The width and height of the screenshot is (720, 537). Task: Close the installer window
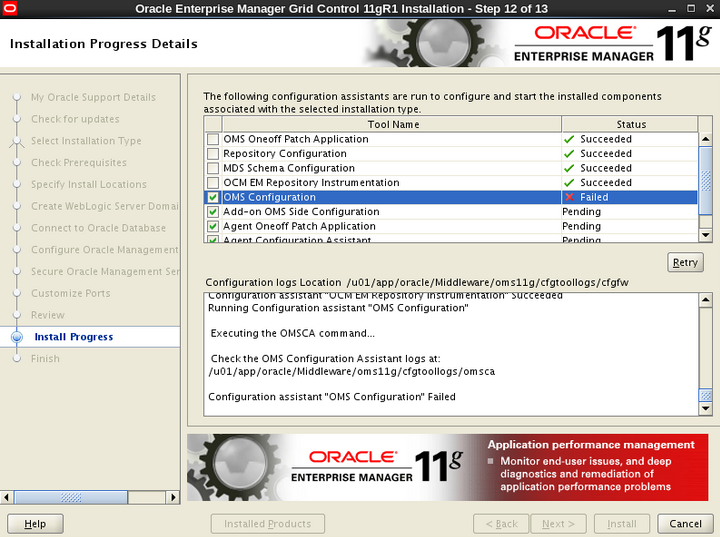[709, 8]
